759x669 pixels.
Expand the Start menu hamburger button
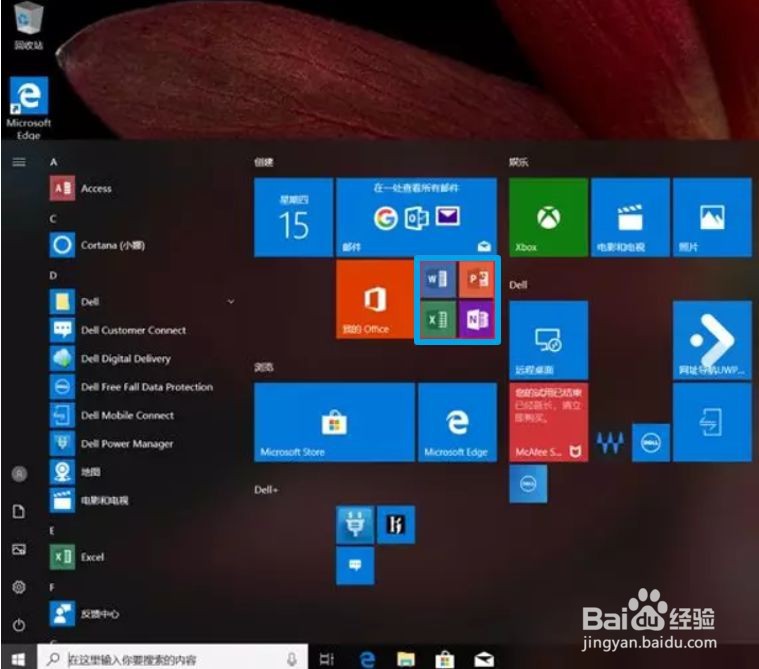[x=19, y=162]
